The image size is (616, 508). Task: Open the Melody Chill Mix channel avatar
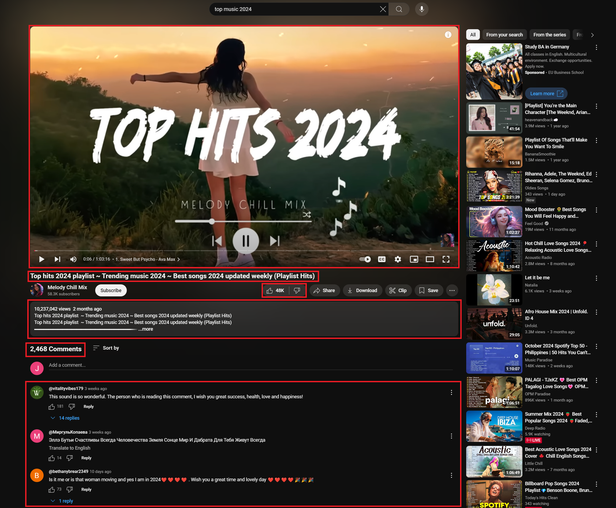[37, 290]
